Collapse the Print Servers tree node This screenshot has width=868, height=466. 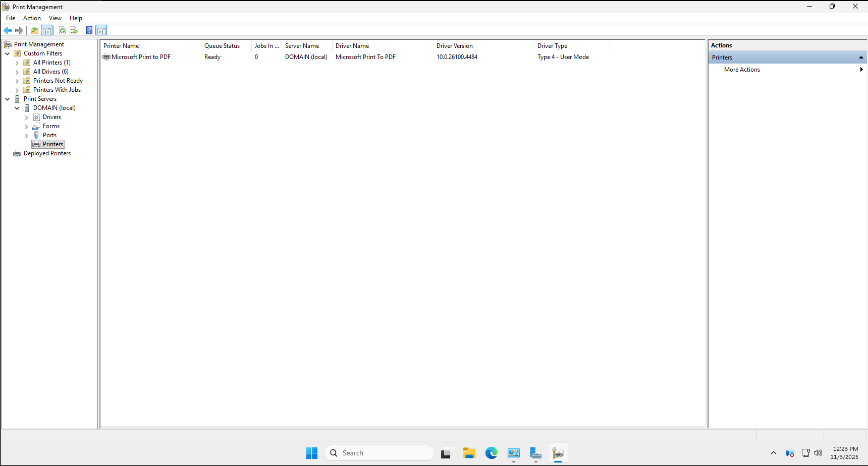point(8,99)
